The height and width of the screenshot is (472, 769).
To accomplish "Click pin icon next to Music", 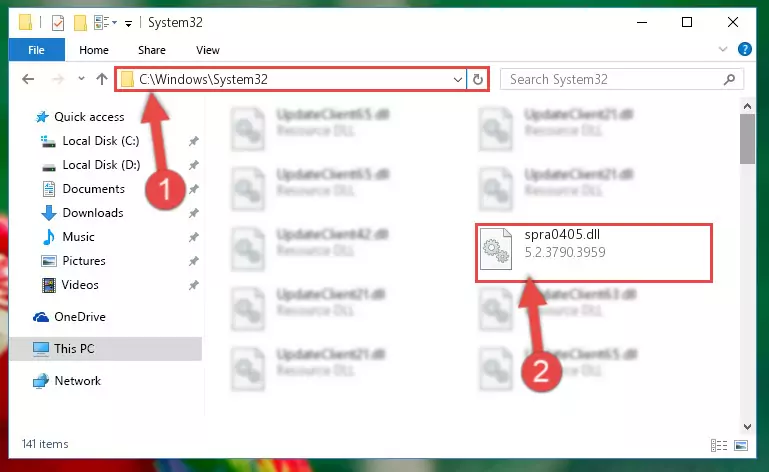I will point(194,237).
